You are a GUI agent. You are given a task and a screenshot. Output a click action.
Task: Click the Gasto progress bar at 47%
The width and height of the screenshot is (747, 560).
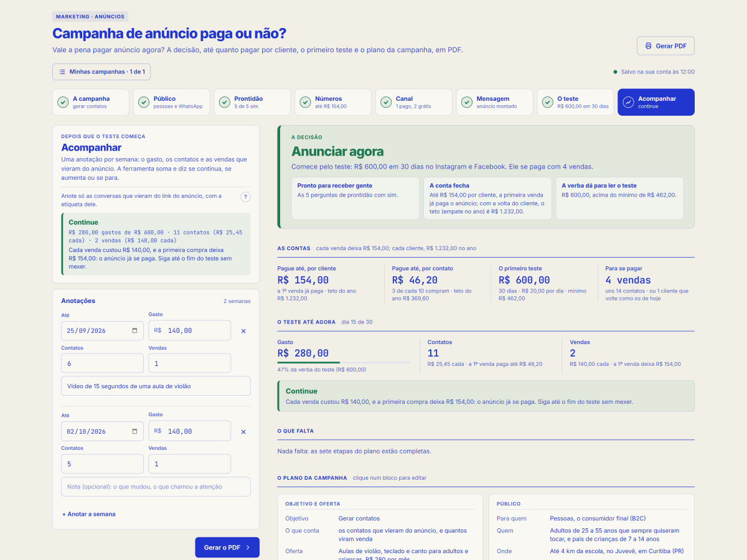pyautogui.click(x=344, y=362)
